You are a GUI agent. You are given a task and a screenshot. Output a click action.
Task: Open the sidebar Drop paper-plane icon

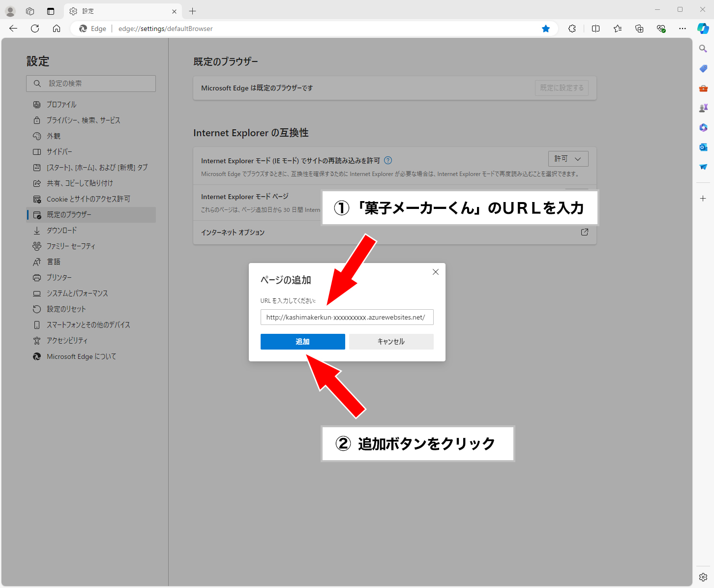703,167
